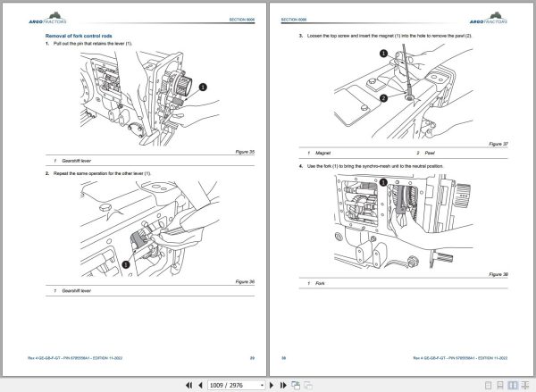Screen dimensions: 536x392
Task: Click step 1 text 'Pull out the pin'
Action: tap(93, 44)
